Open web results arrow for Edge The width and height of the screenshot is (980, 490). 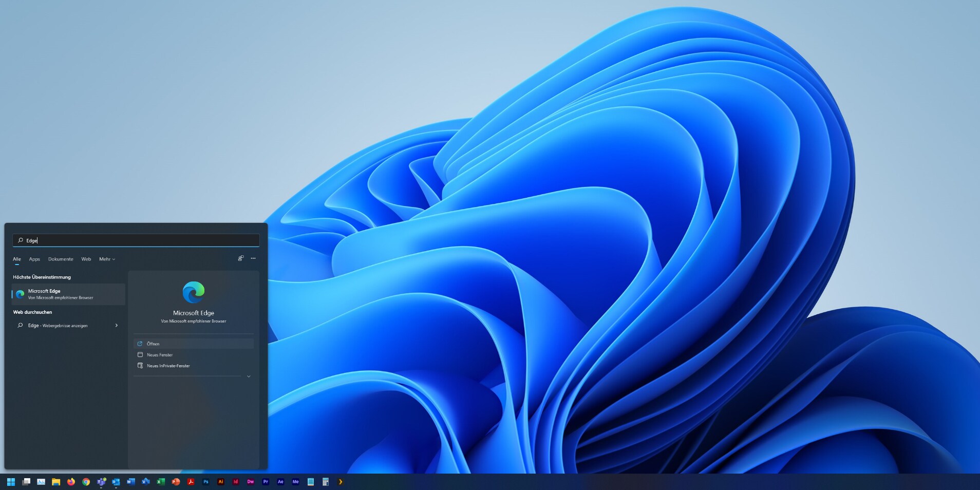[117, 326]
